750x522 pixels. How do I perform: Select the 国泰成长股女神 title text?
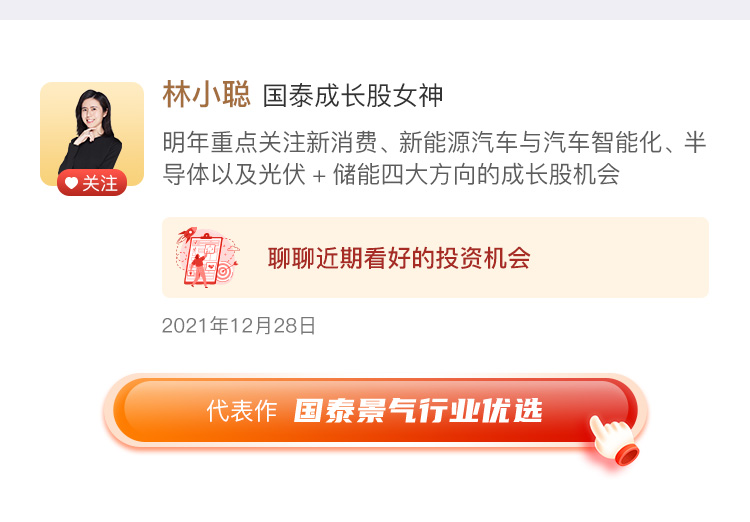(353, 96)
